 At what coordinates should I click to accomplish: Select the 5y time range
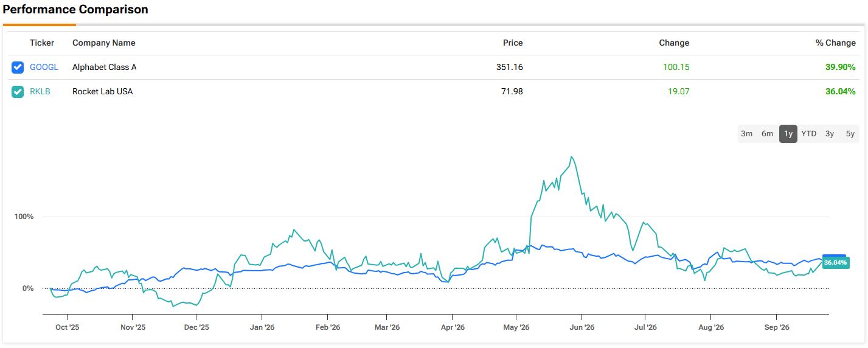point(850,134)
